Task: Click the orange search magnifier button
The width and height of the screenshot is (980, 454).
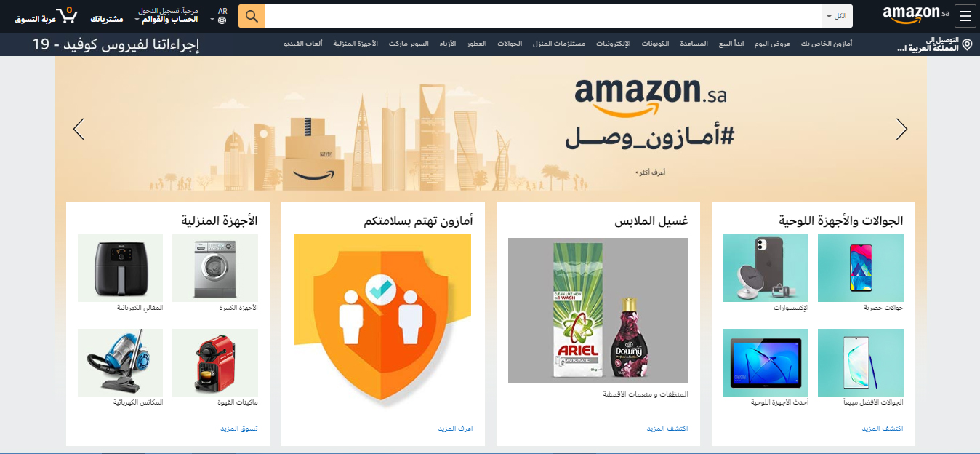Action: pos(252,16)
